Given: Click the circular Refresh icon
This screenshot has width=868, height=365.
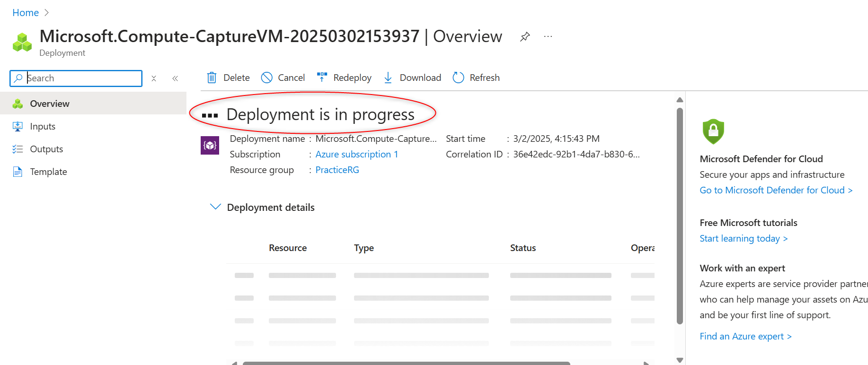Looking at the screenshot, I should pyautogui.click(x=458, y=78).
